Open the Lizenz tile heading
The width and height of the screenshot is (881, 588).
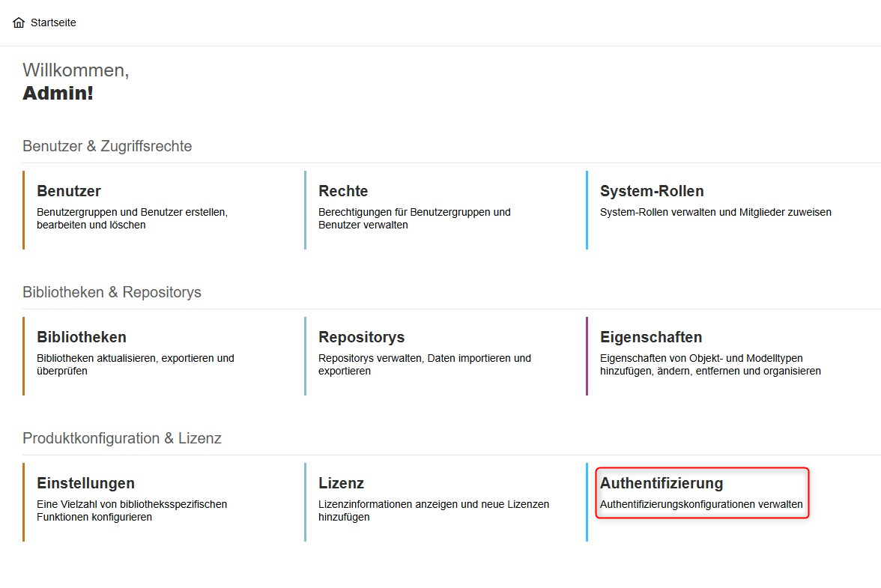pyautogui.click(x=341, y=483)
